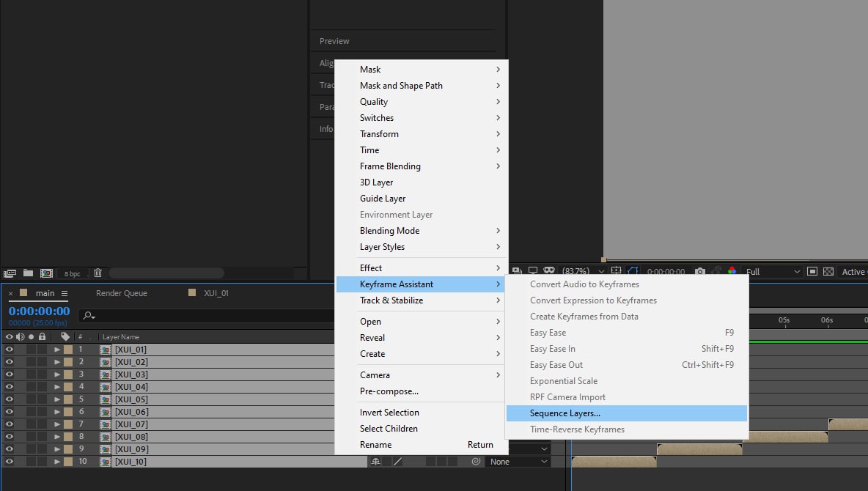Click the Layer Name column header
The image size is (868, 491).
tap(121, 336)
